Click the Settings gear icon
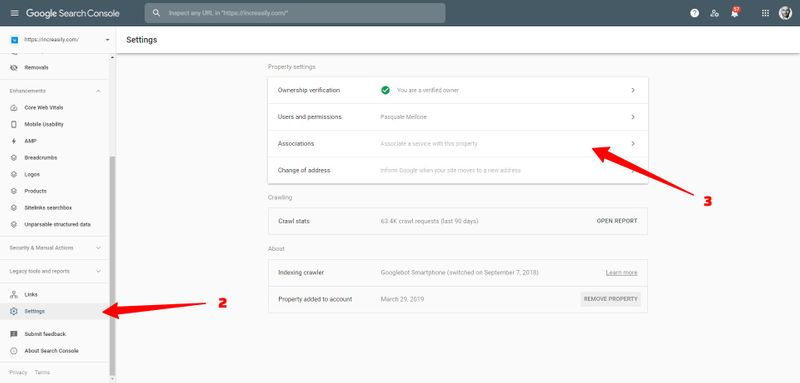 click(14, 311)
